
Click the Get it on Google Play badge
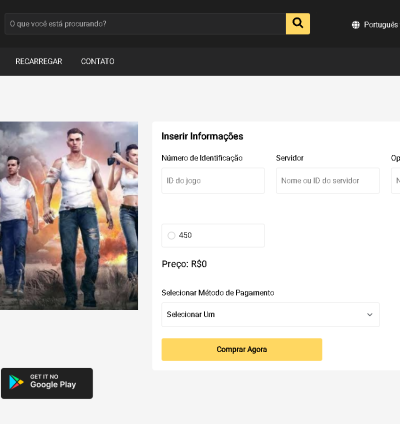coord(47,383)
